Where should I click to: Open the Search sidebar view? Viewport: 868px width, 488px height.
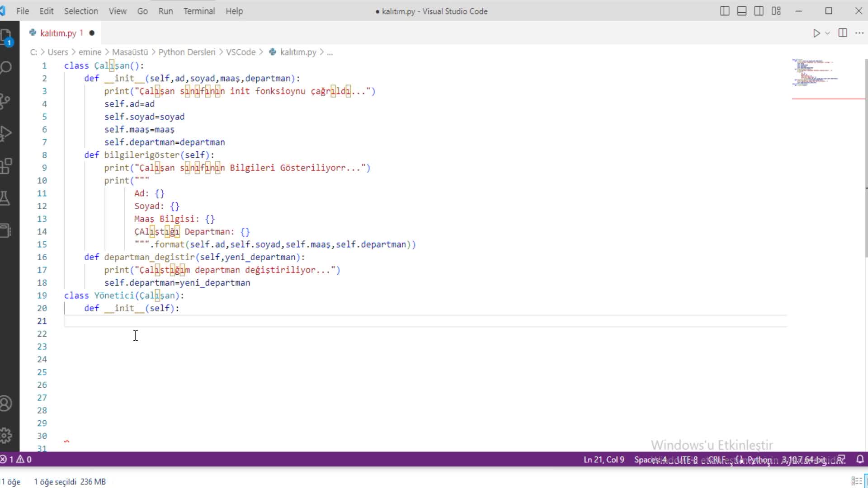(x=6, y=68)
